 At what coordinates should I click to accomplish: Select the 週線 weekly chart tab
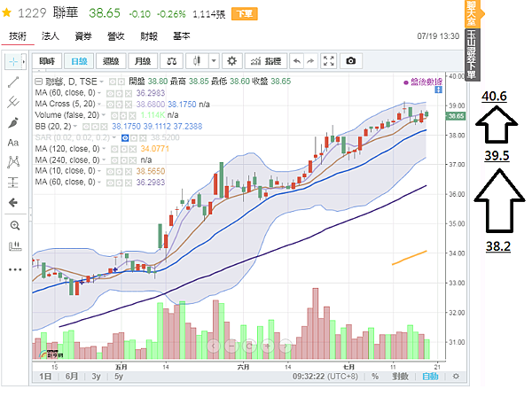click(110, 61)
